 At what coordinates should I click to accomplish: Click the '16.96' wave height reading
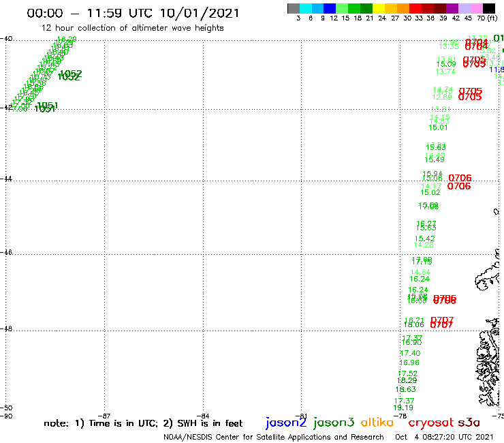pyautogui.click(x=409, y=363)
